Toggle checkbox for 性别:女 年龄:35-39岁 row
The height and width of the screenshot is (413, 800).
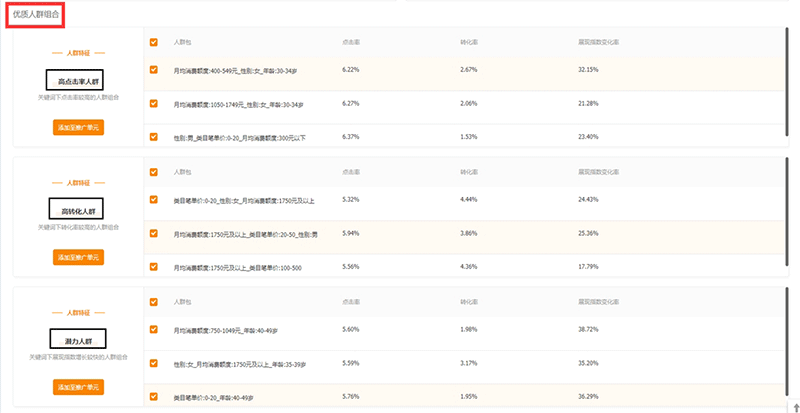[153, 362]
